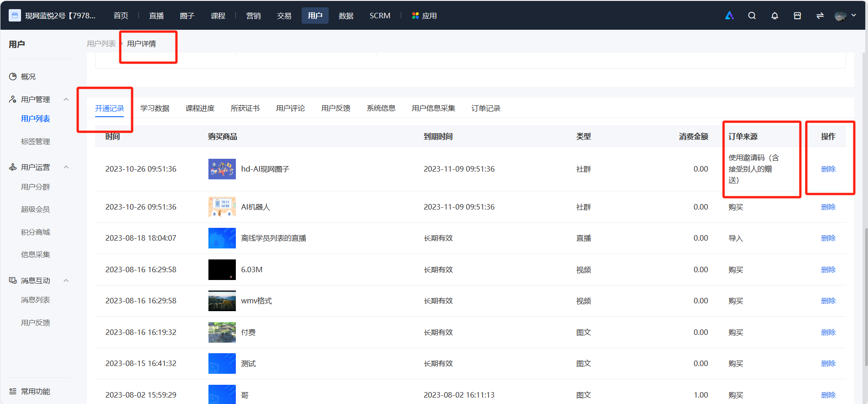Click the 概况 overview sidebar icon
The width and height of the screenshot is (868, 404).
(13, 76)
